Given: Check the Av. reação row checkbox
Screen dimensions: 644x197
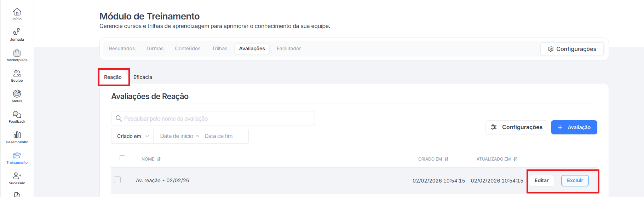Looking at the screenshot, I should [117, 180].
